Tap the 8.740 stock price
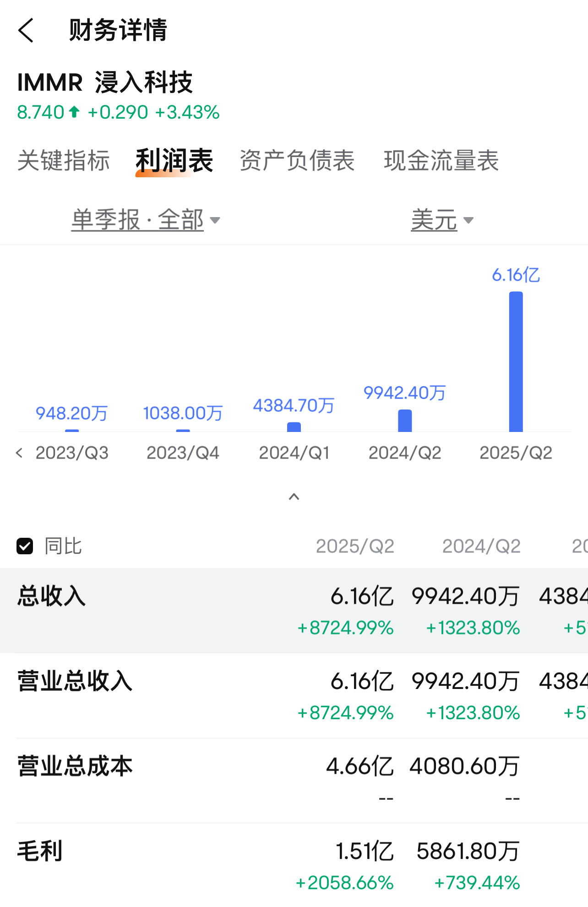 (41, 112)
